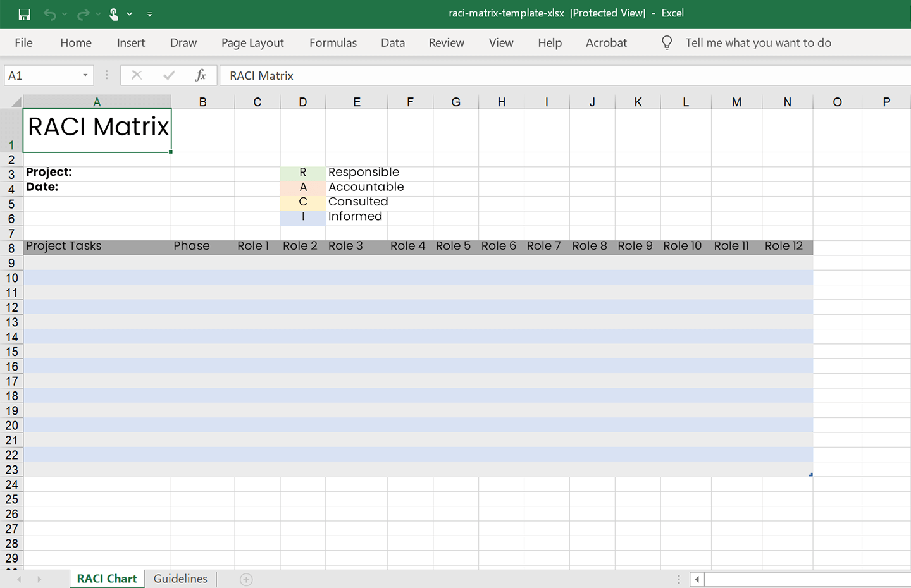Click the Role 10 header cell

click(686, 247)
